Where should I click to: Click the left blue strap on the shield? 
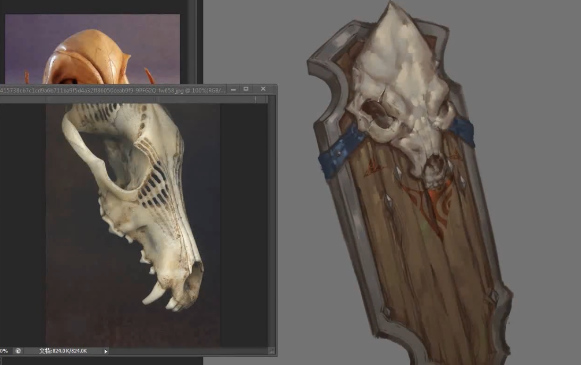[x=340, y=152]
